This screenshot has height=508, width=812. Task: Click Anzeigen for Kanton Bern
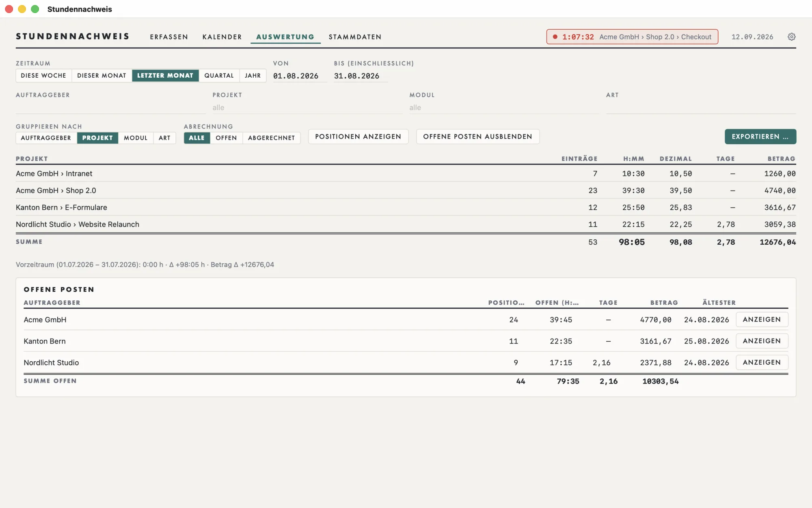tap(762, 341)
